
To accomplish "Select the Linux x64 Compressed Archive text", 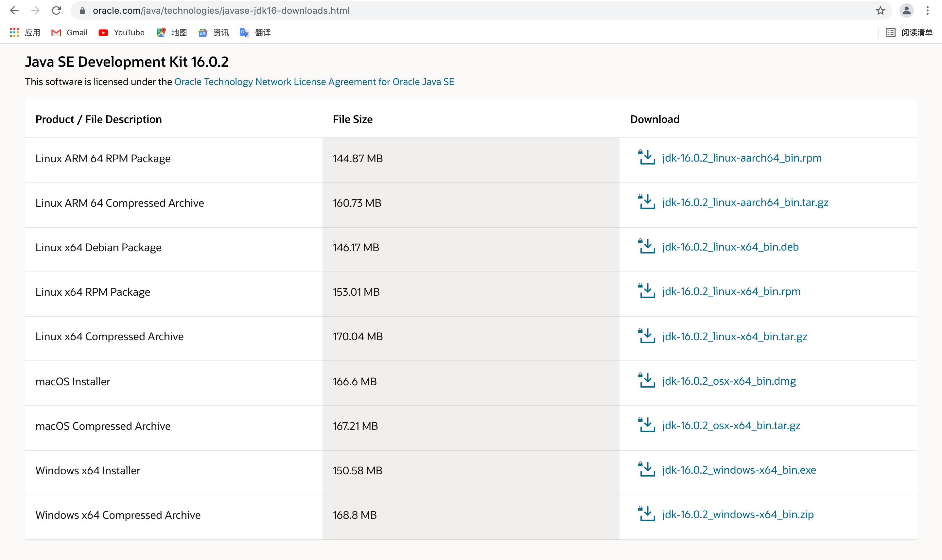I will [x=109, y=337].
